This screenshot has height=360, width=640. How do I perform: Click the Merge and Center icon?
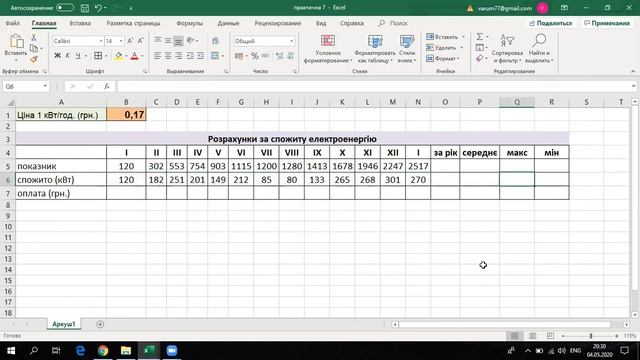point(215,56)
